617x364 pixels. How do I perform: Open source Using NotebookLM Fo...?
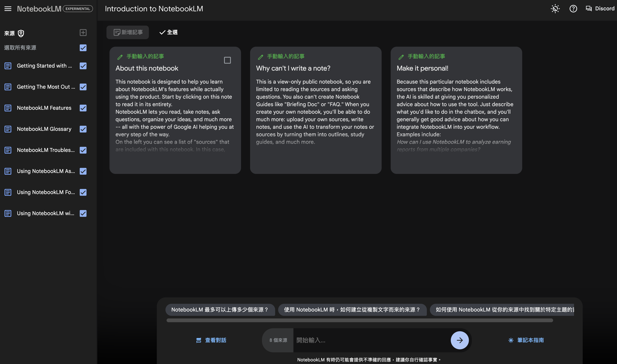click(x=46, y=192)
